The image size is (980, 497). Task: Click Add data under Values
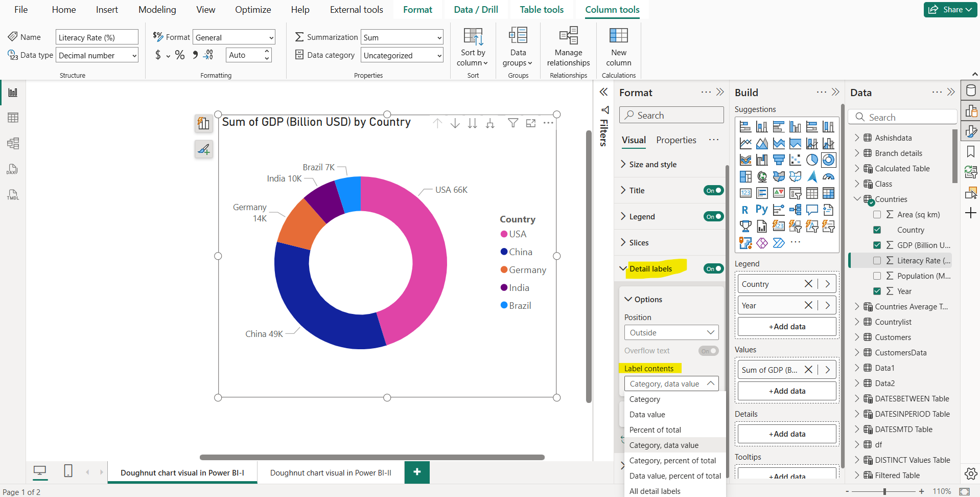tap(786, 391)
